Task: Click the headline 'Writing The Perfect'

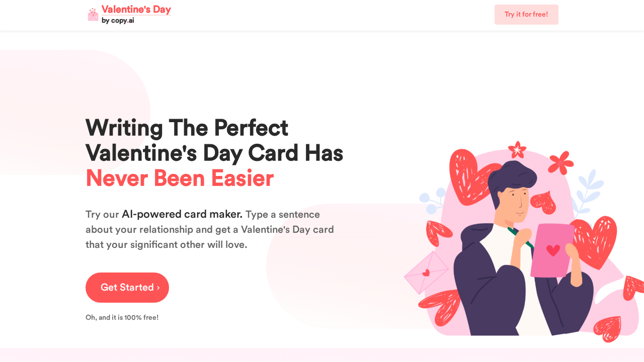Action: 187,128
